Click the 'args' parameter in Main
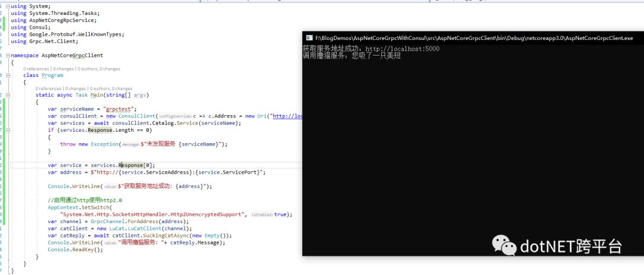The height and width of the screenshot is (275, 644). tap(140, 95)
